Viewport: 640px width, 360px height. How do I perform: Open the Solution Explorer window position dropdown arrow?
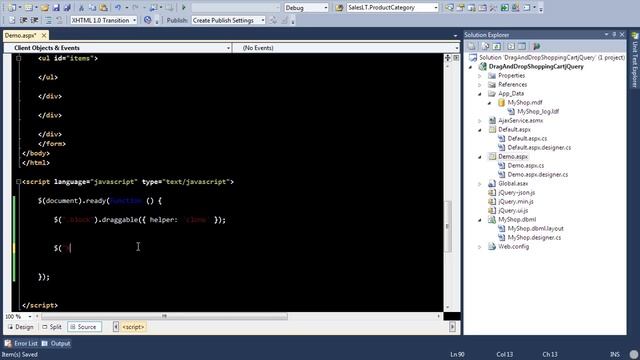[x=606, y=35]
